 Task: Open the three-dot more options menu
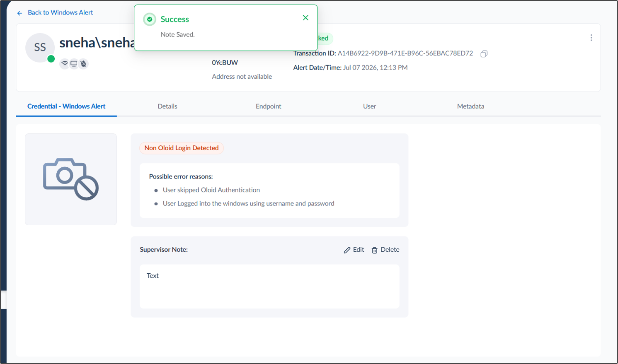point(591,38)
